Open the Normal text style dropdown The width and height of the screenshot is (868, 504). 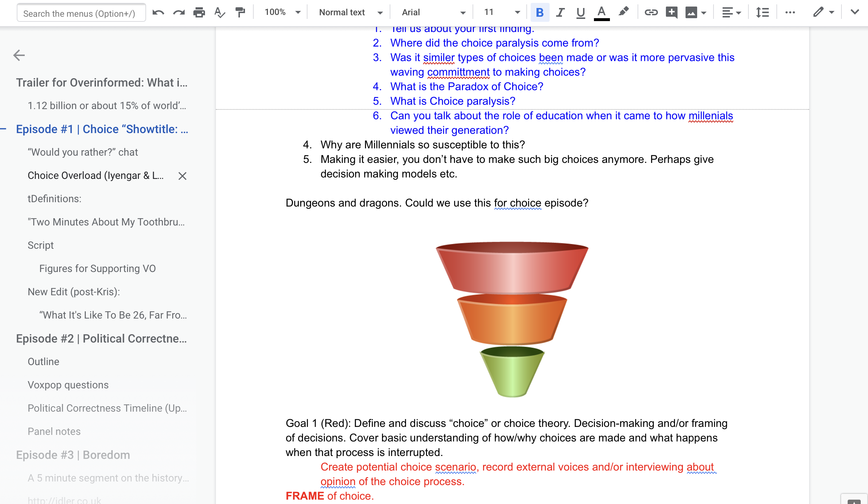pos(351,12)
